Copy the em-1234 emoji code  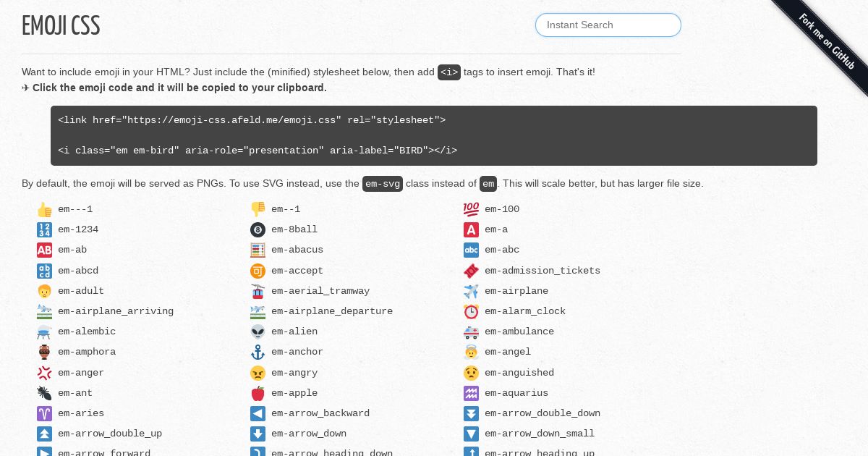(x=78, y=229)
